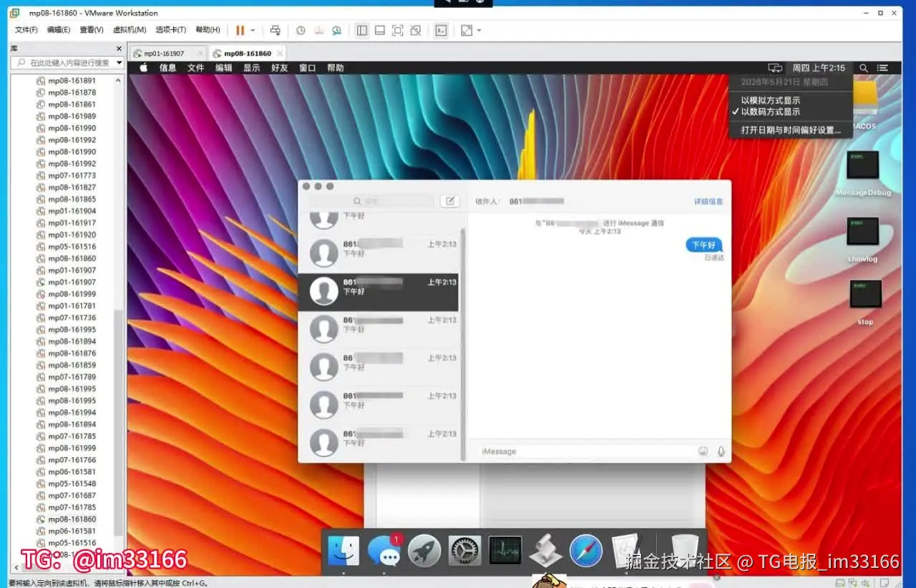This screenshot has height=588, width=916.
Task: Enter full screen mode in VMware
Action: (398, 30)
